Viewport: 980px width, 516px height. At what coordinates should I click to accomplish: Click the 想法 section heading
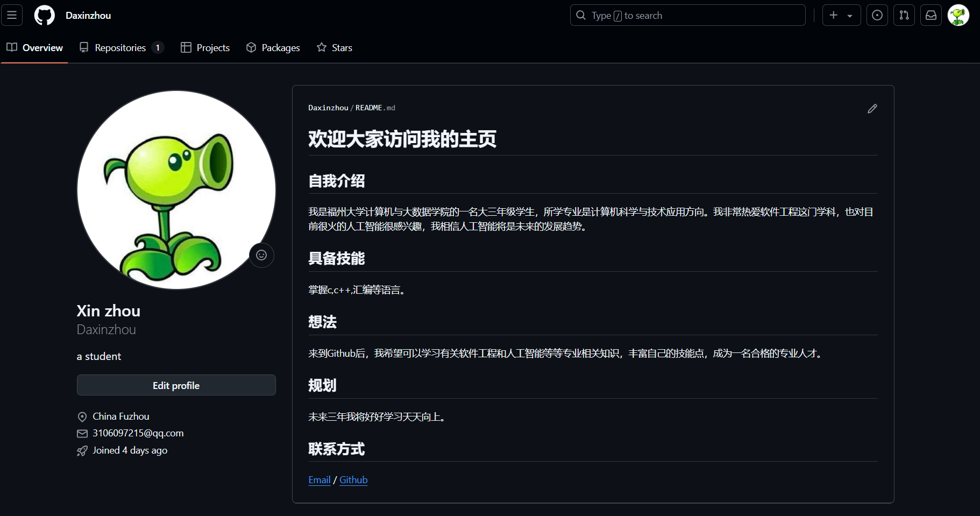pyautogui.click(x=323, y=322)
